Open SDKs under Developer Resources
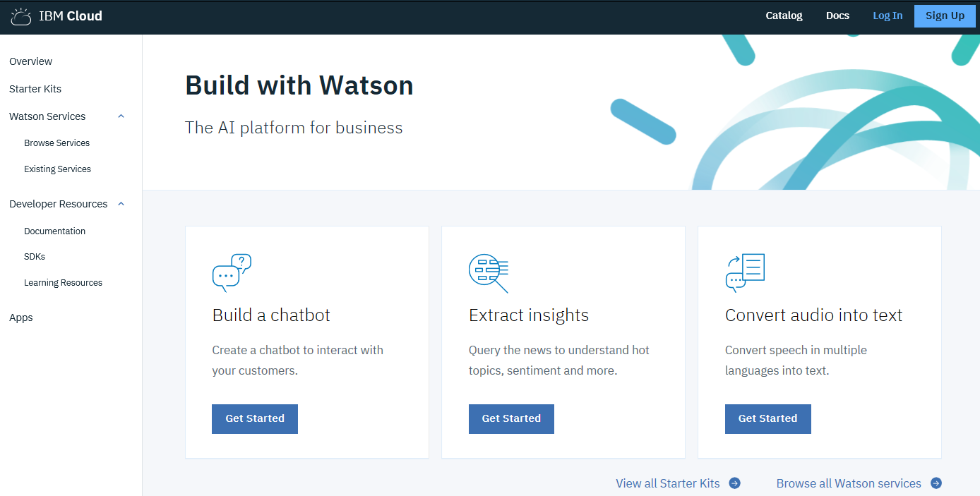The width and height of the screenshot is (980, 496). point(35,257)
